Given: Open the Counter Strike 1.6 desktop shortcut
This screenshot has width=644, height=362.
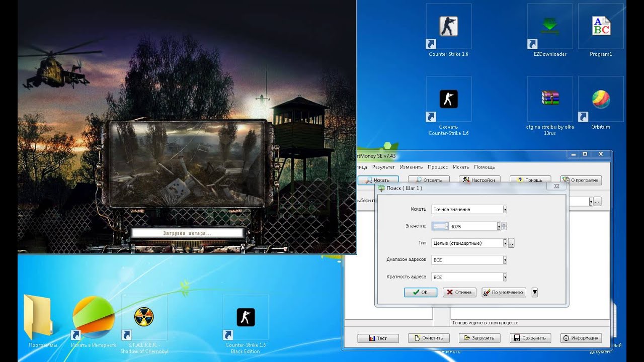Looking at the screenshot, I should 448,30.
